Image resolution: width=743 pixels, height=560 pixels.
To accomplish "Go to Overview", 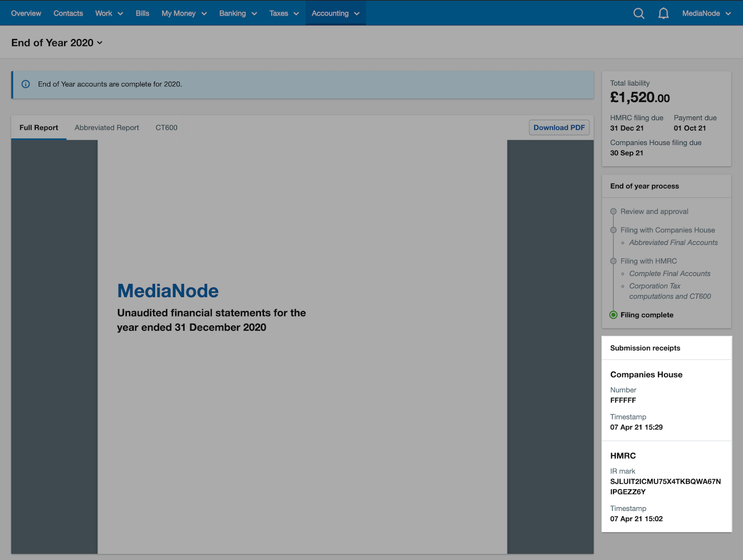I will pyautogui.click(x=26, y=13).
